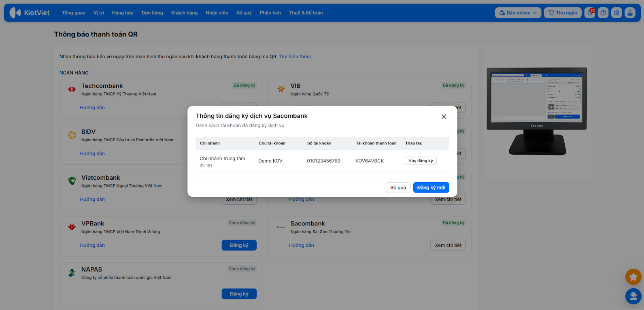Screen dimensions: 644x310
Task: Open the Techcombank Hướng dẫn guide link
Action: (x=92, y=108)
